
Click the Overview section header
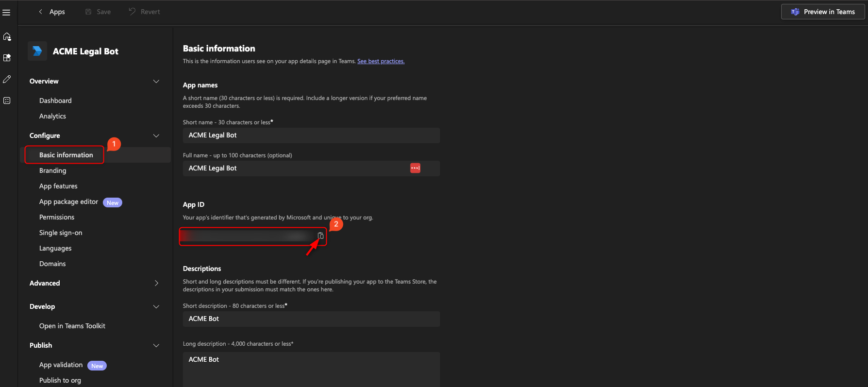tap(44, 81)
